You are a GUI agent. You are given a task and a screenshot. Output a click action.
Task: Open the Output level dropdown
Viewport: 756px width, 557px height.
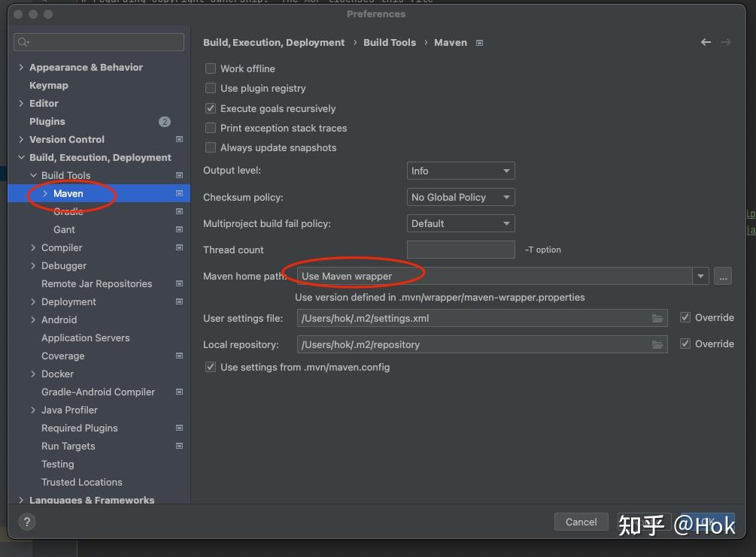tap(460, 171)
